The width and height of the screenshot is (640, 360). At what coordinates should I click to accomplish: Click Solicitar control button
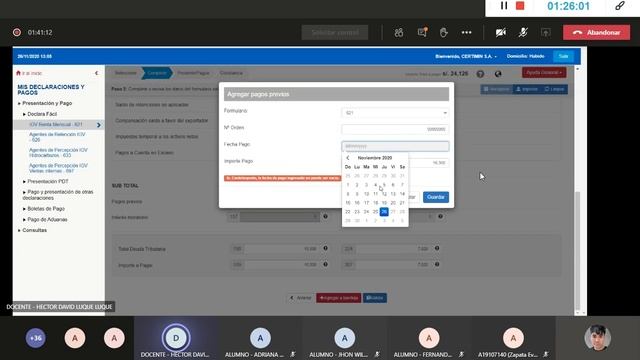pyautogui.click(x=335, y=33)
